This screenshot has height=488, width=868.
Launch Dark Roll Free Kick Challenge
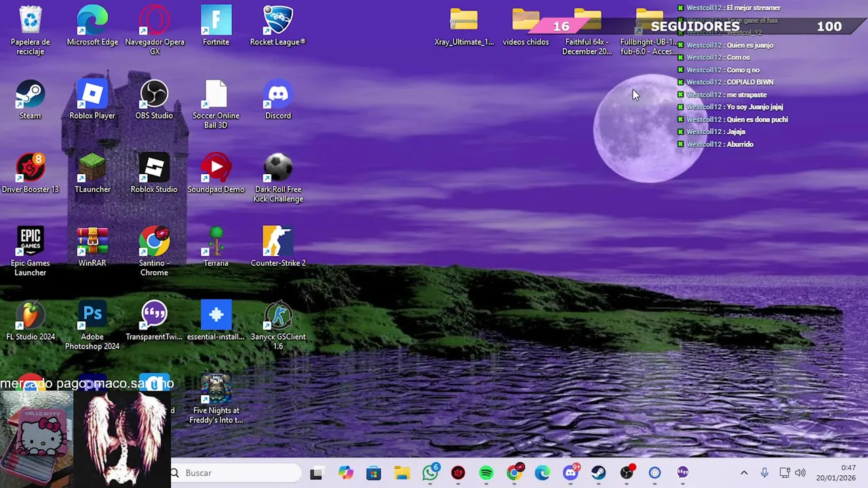point(277,178)
